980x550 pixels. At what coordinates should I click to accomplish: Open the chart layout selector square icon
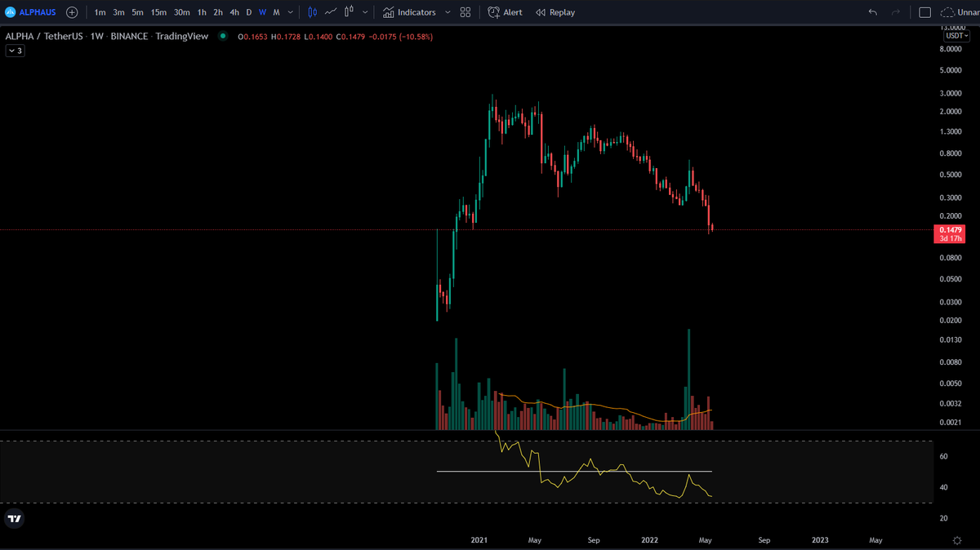(x=925, y=12)
